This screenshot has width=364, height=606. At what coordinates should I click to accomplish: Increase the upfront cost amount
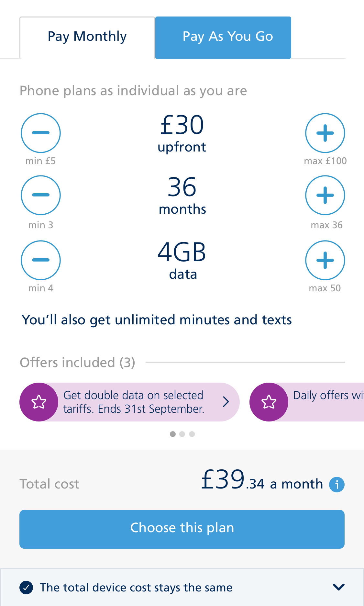coord(325,133)
